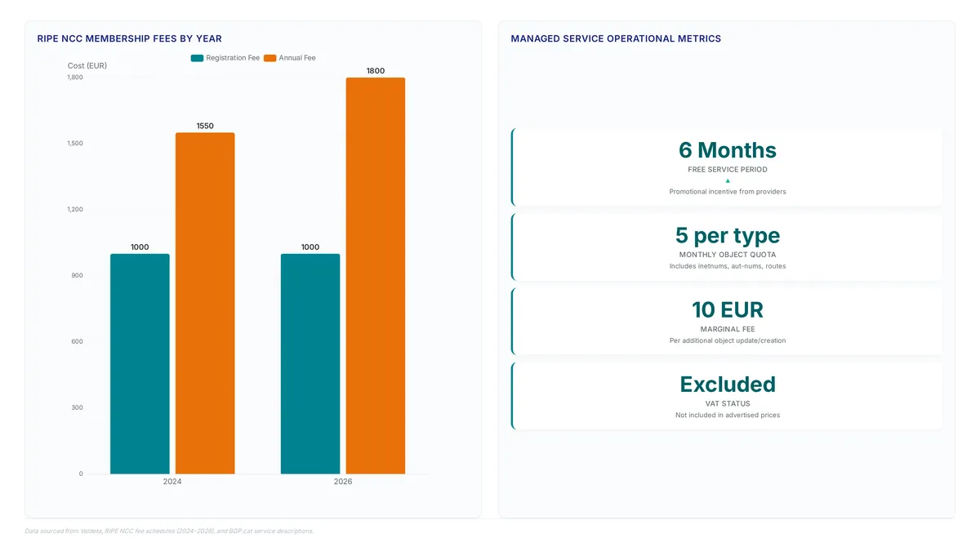Select the Registration Fee legend label

[233, 58]
